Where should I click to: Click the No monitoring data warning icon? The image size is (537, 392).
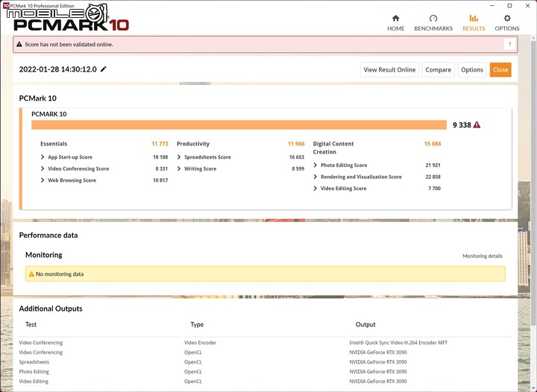click(x=31, y=274)
